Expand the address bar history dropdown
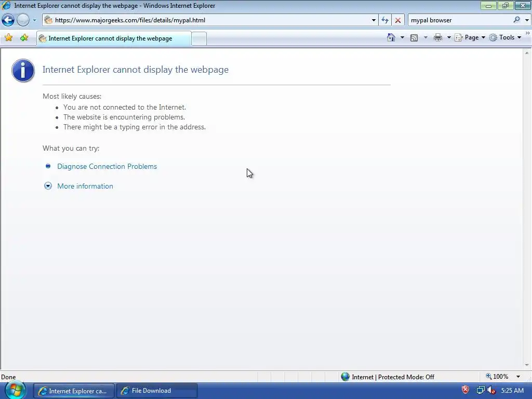The width and height of the screenshot is (532, 399). point(374,20)
